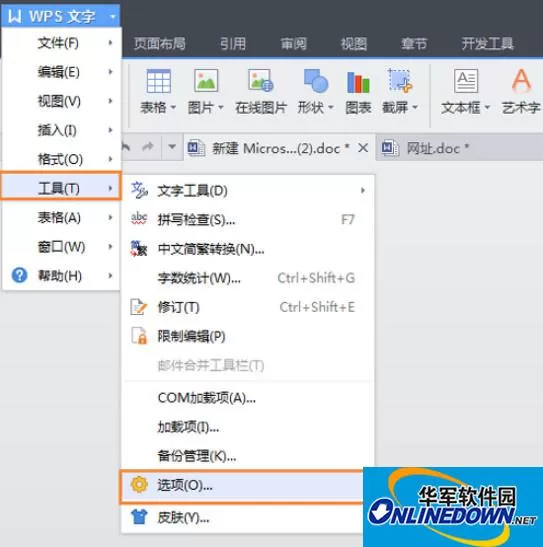Screen dimensions: 543x547
Task: Click the 文字工具 translate-style icon
Action: pos(139,190)
